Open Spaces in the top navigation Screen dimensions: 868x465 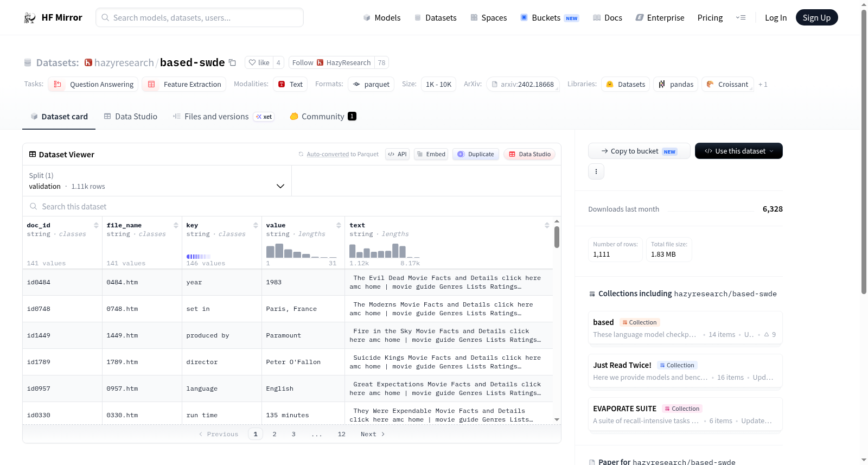pos(489,17)
